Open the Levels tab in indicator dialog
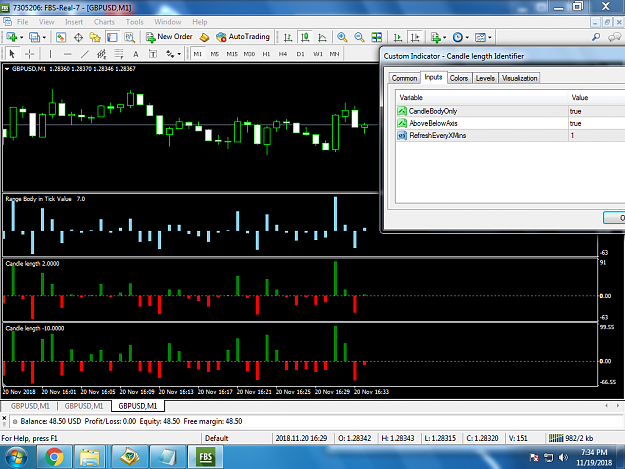The height and width of the screenshot is (469, 625). 485,78
